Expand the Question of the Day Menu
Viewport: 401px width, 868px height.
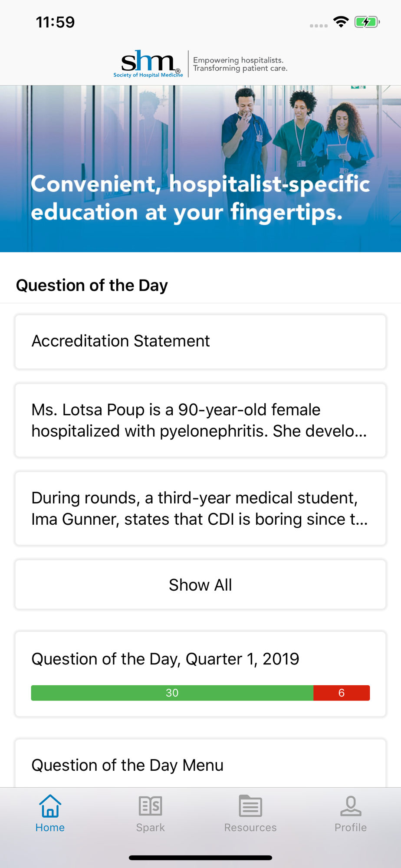coord(200,765)
